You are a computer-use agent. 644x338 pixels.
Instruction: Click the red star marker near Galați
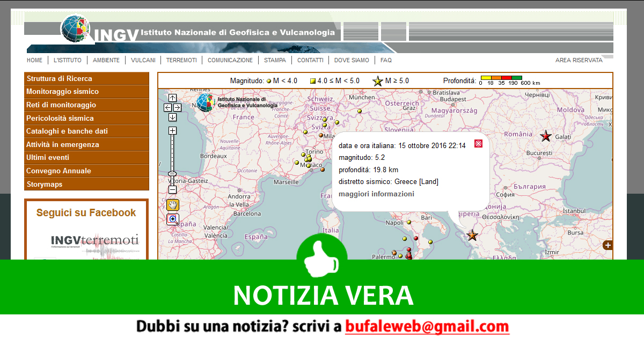pos(546,136)
